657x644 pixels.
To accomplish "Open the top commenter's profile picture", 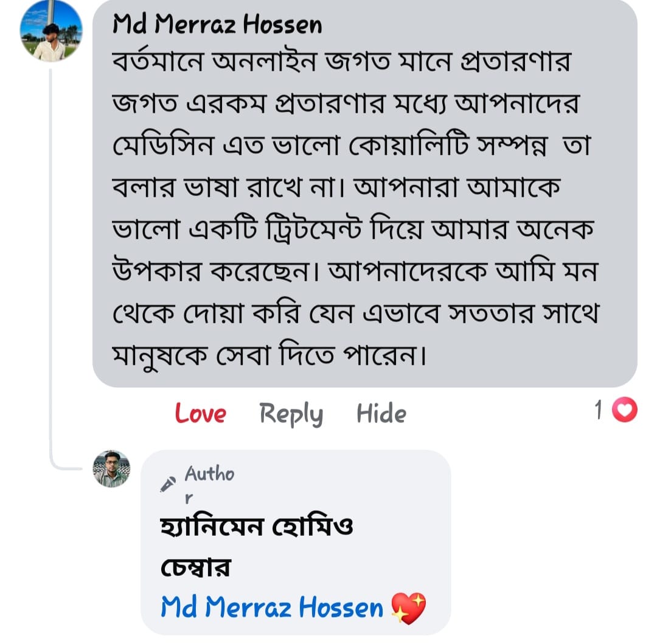I will pos(50,30).
